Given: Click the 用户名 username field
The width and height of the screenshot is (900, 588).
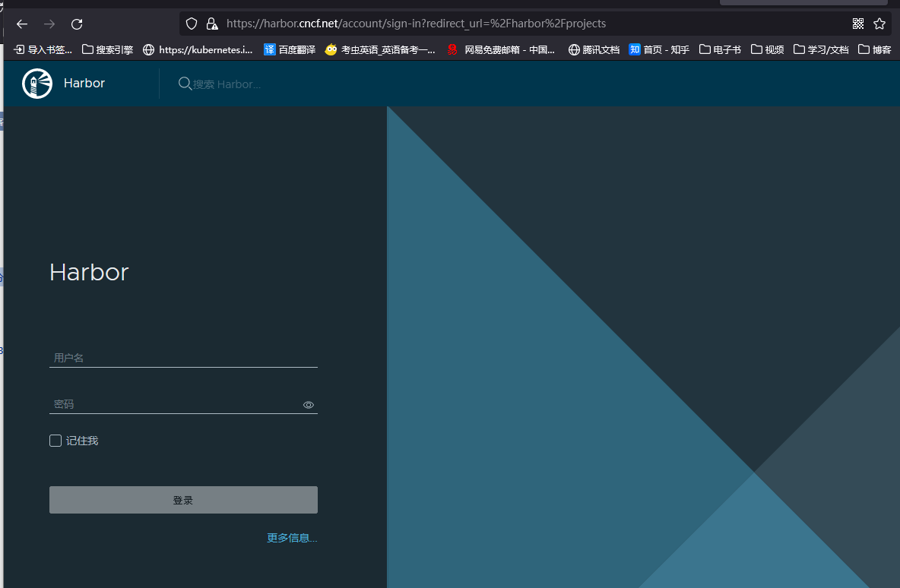Looking at the screenshot, I should point(183,358).
